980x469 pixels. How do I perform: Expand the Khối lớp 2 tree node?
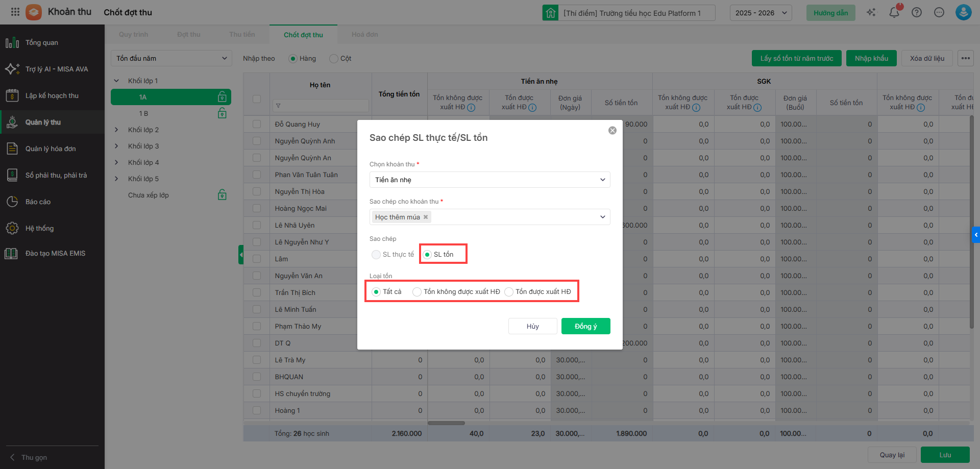click(x=116, y=130)
